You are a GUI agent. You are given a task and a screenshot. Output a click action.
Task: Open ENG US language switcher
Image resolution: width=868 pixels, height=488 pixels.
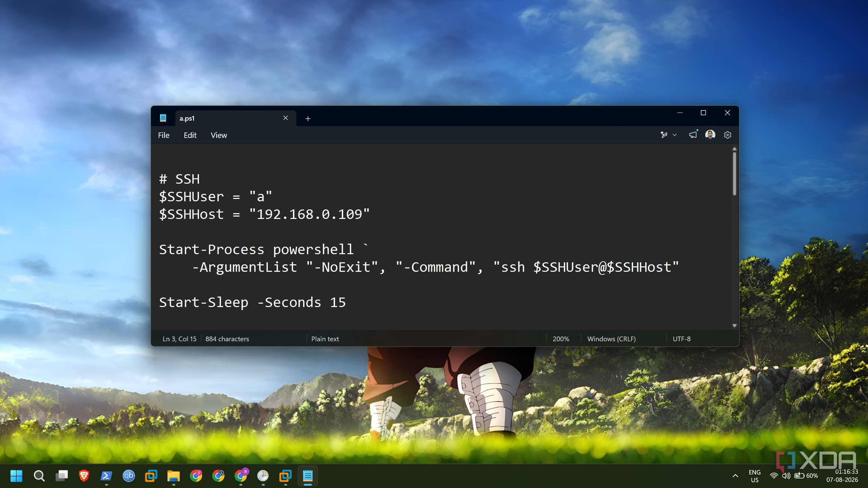tap(754, 476)
